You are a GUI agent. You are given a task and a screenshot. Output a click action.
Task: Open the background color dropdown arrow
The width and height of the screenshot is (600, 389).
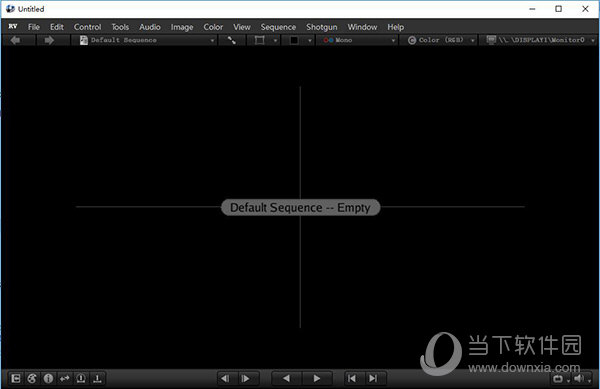[310, 40]
